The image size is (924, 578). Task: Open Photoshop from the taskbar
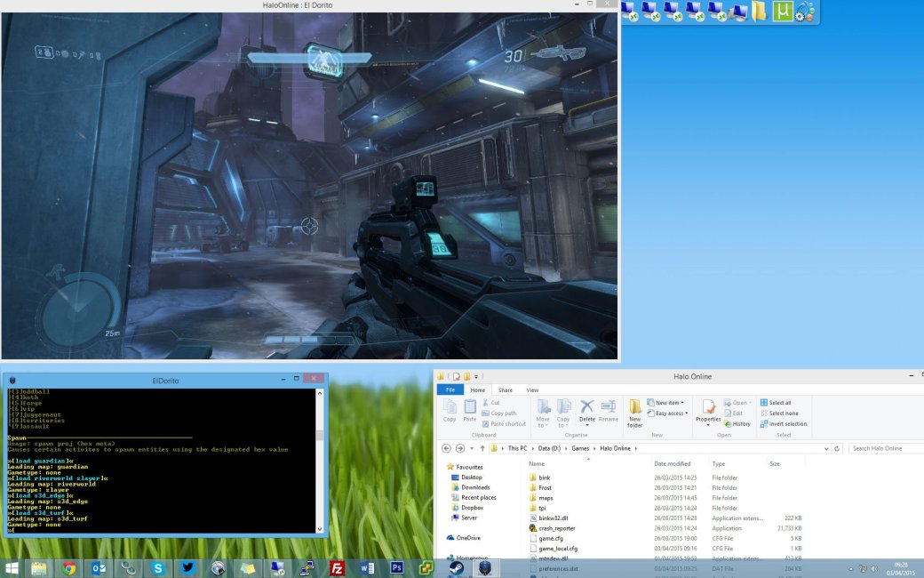click(396, 568)
